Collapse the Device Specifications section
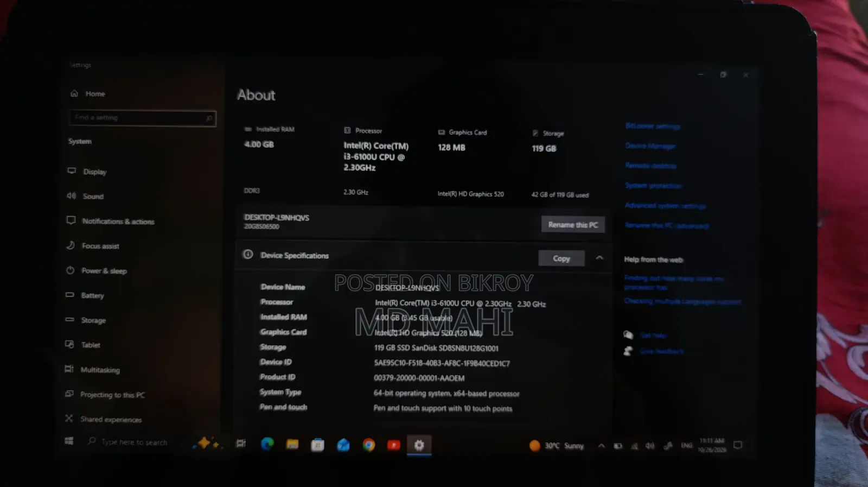Screen dimensions: 868x487 [x=599, y=257]
